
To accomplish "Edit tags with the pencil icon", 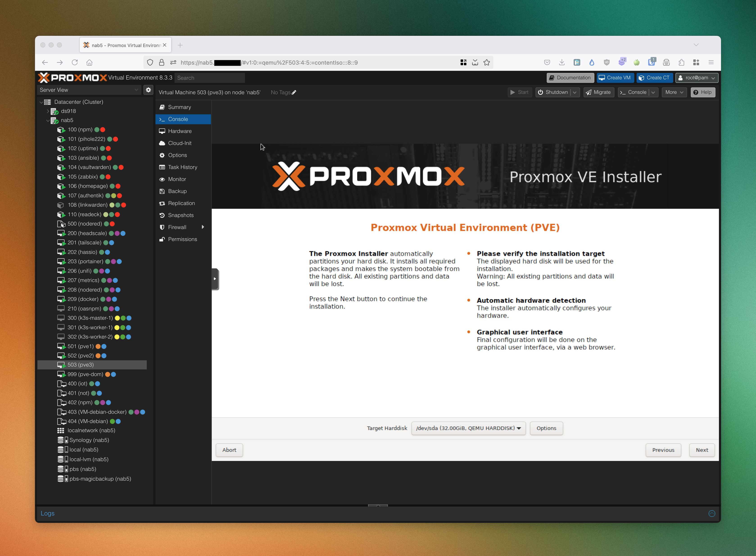I will (294, 92).
